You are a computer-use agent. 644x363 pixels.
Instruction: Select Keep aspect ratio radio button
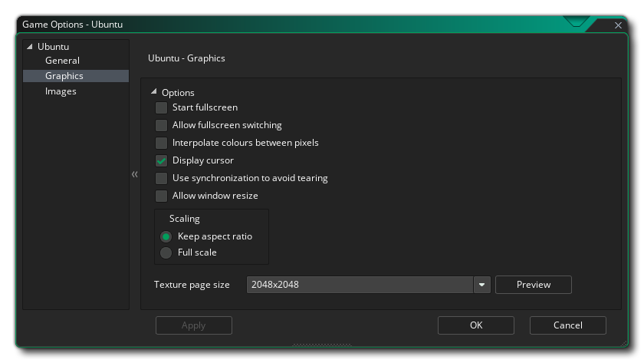(x=166, y=237)
